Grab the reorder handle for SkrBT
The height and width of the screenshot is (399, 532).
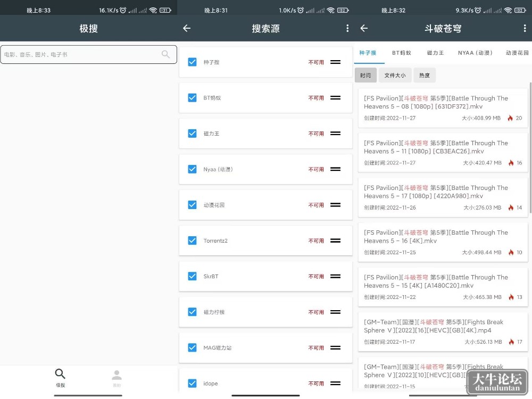[336, 276]
